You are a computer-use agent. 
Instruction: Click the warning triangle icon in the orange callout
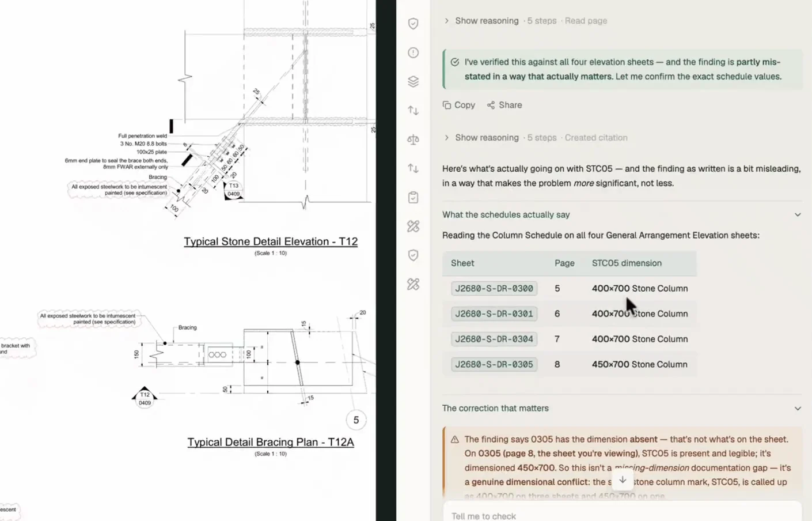[454, 439]
